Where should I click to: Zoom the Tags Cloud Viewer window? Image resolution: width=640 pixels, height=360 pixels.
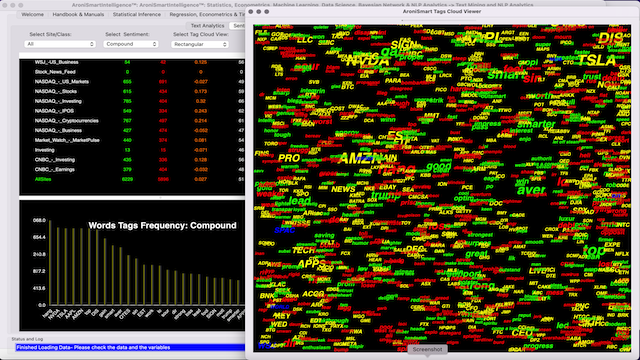(x=267, y=11)
